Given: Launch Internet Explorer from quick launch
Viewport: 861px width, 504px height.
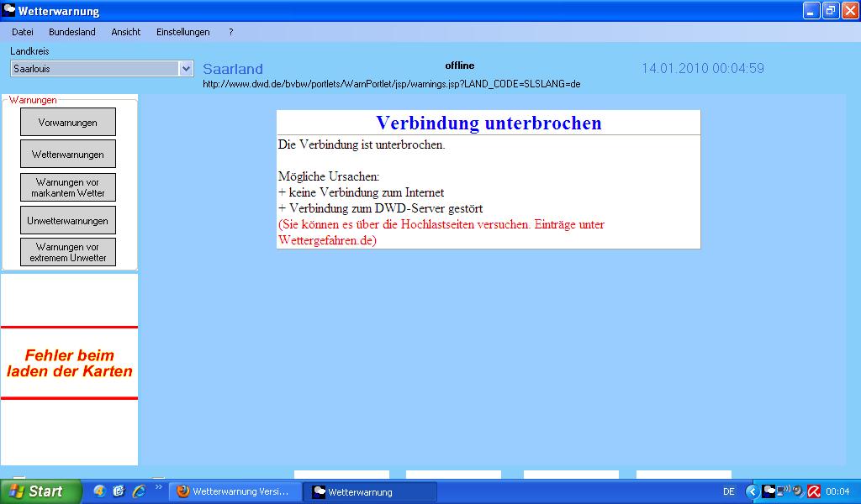Looking at the screenshot, I should [139, 491].
